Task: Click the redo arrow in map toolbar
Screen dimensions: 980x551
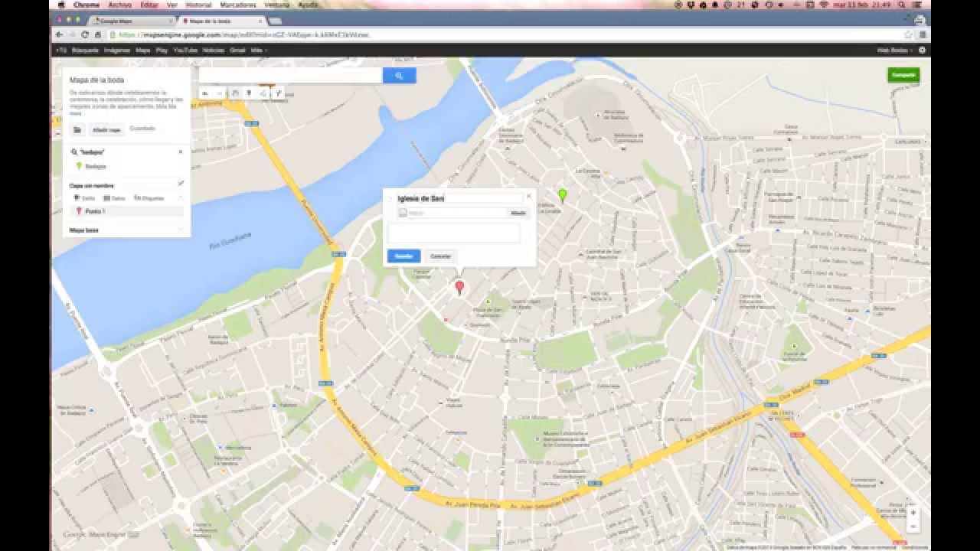Action: 219,93
